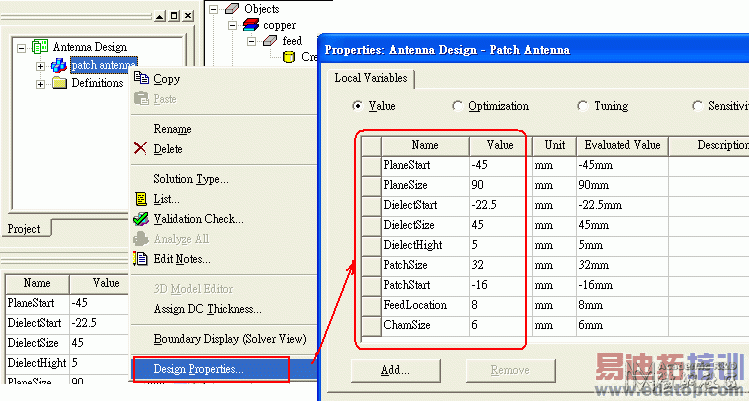Screen dimensions: 749x401
Task: Collapse the copper tree node
Action: pyautogui.click(x=233, y=25)
